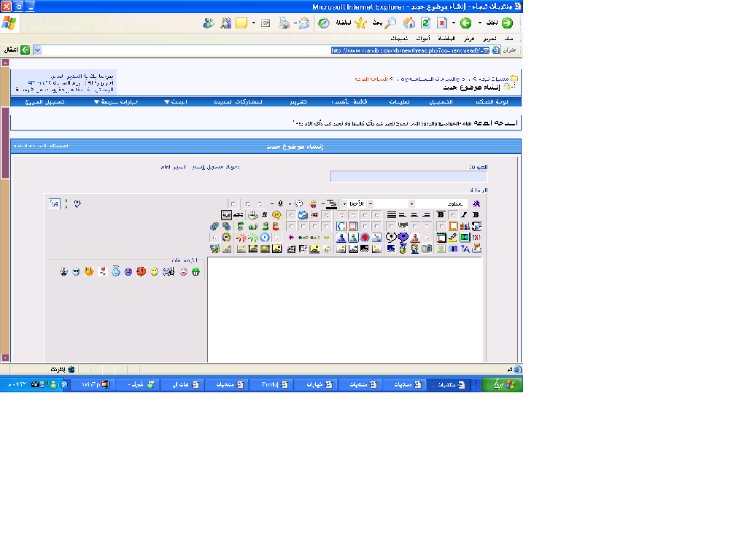747x560 pixels.
Task: Open the text color dropdown arrow
Action: pyautogui.click(x=323, y=204)
